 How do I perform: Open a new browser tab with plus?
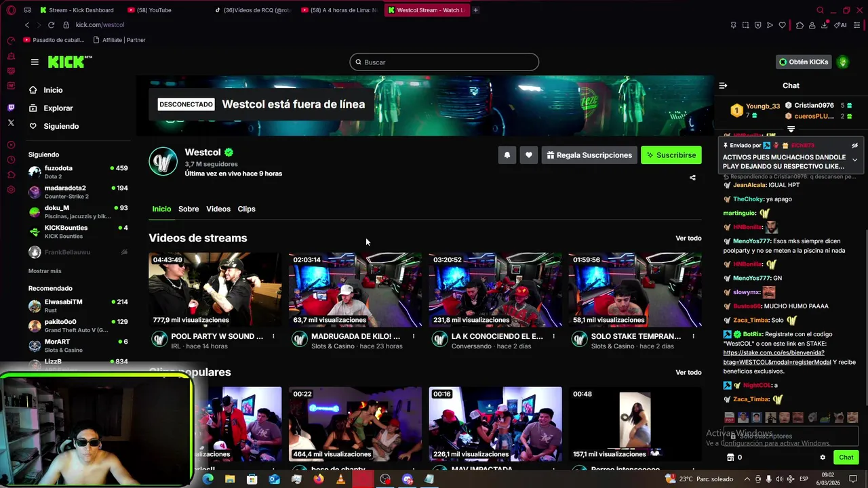[x=475, y=10]
